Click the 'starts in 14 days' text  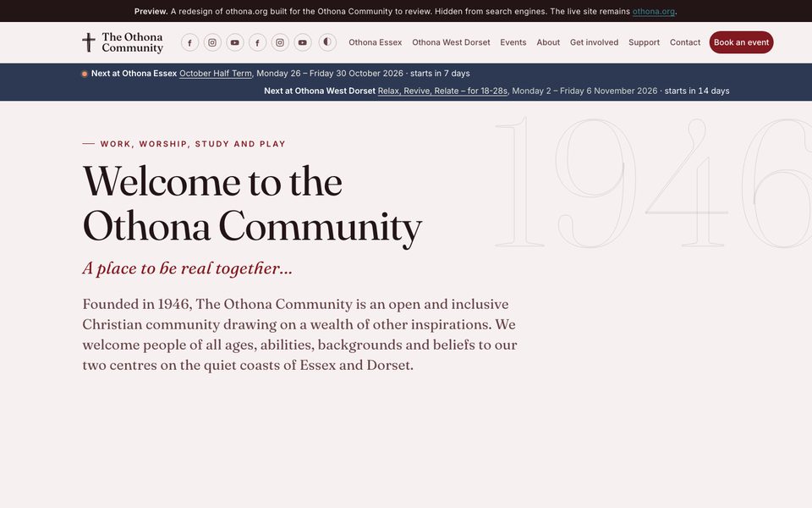point(696,91)
